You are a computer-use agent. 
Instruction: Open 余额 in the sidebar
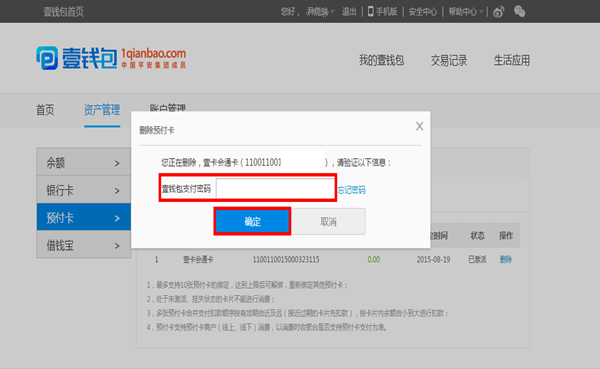coord(83,162)
